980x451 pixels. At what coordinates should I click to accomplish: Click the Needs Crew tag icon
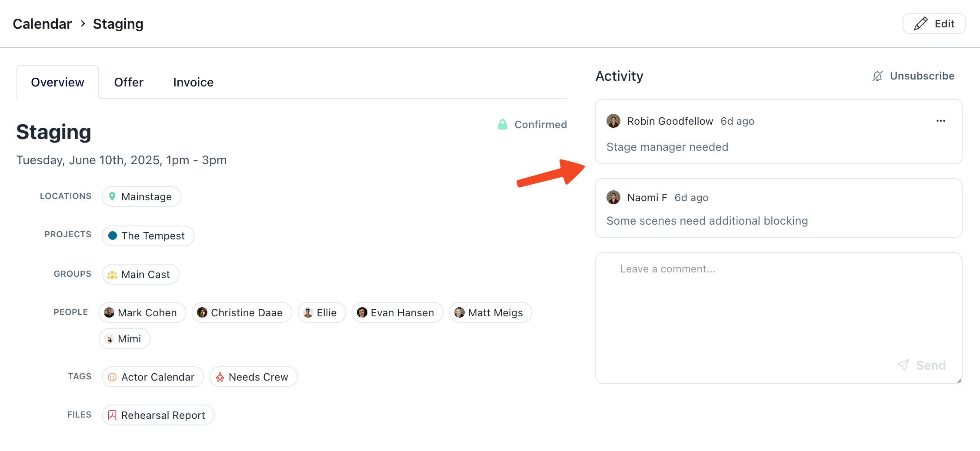pyautogui.click(x=220, y=377)
